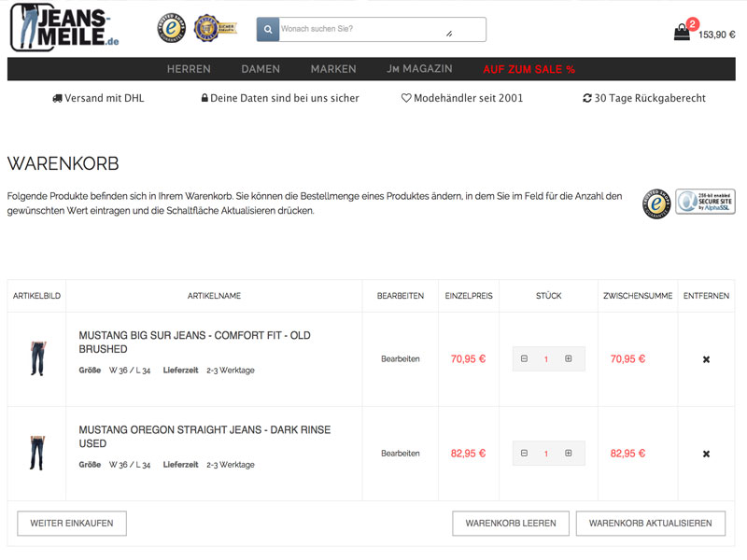Click the quantity field for Mustang Oregon Jeans
Screen dimensions: 747x560
546,454
